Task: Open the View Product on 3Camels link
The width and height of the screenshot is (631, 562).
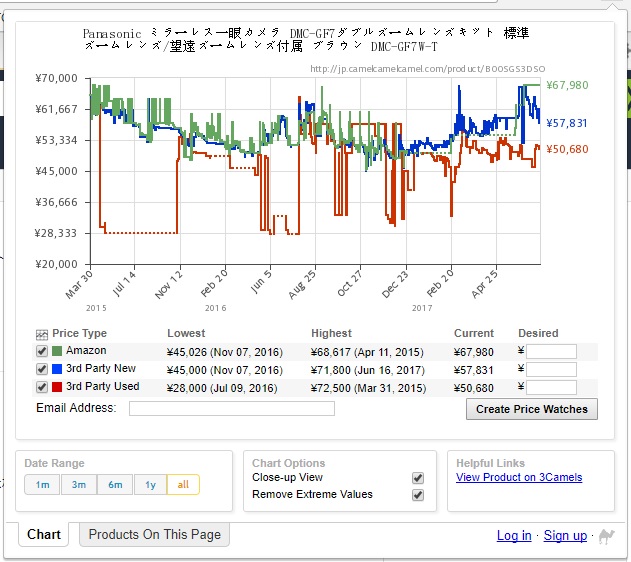Action: coord(519,478)
